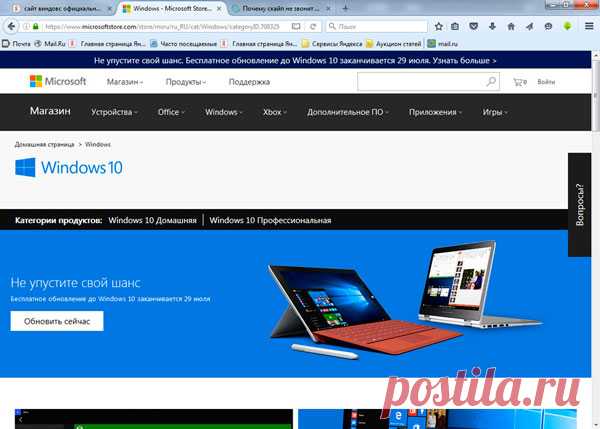Open the Поддержка link

pos(249,82)
